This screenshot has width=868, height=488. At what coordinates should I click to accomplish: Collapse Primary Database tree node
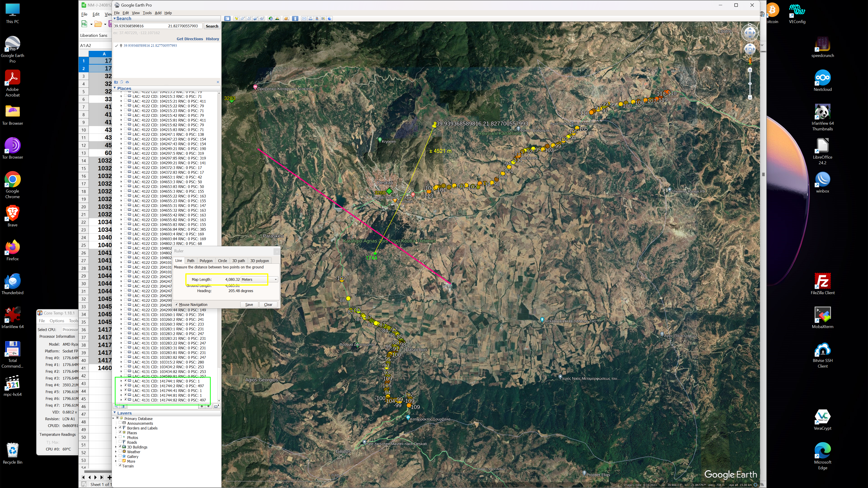[x=113, y=418]
